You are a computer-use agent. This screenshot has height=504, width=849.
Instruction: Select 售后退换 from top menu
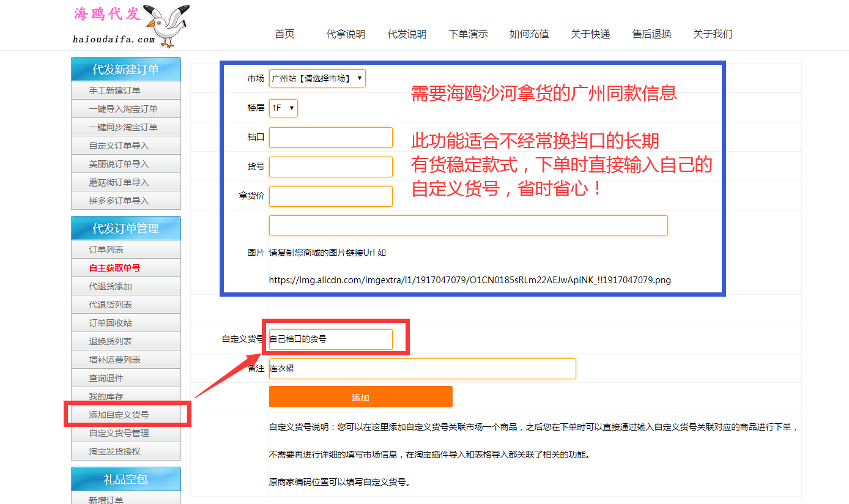(651, 34)
